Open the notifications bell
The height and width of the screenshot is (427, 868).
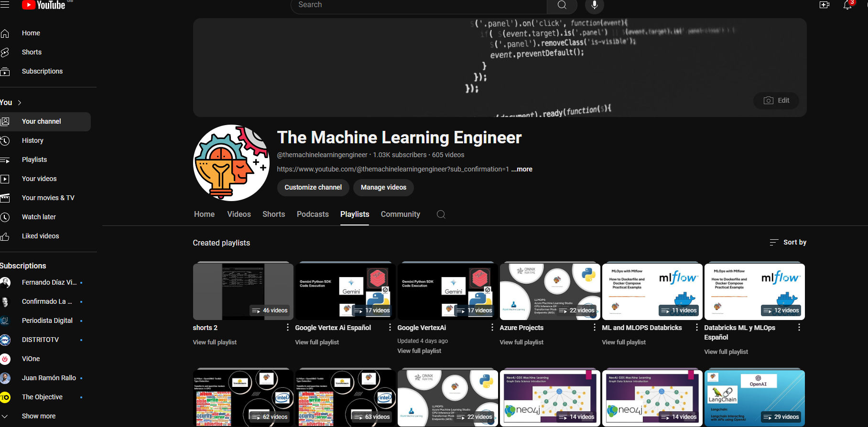coord(847,5)
